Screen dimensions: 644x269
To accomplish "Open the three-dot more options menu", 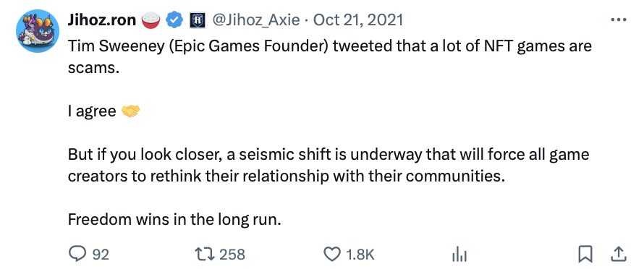I will [619, 20].
